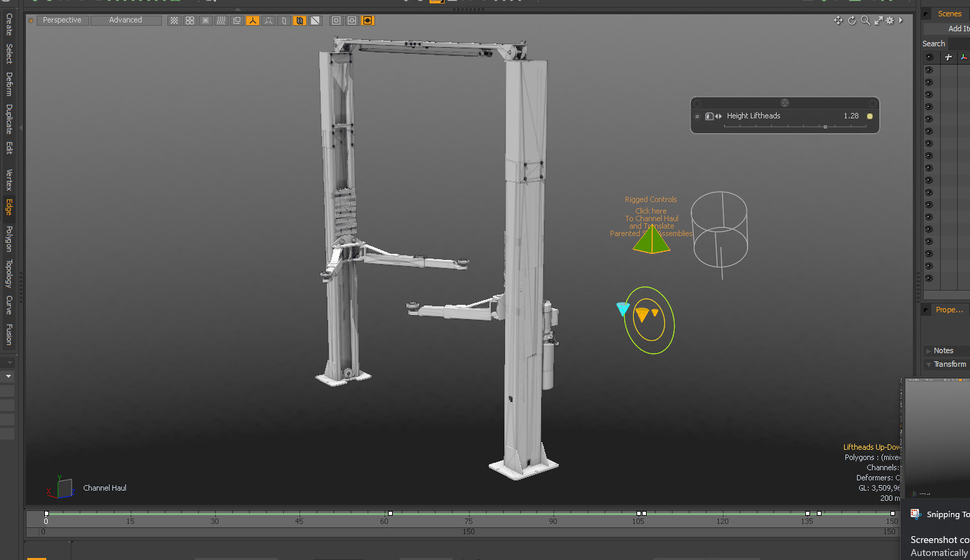
Task: Click the Scenes tab
Action: 950,14
